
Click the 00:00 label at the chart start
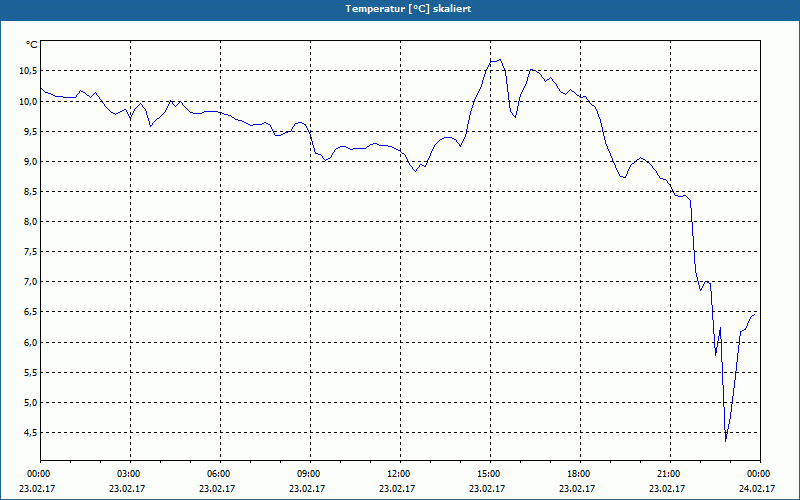(x=38, y=474)
